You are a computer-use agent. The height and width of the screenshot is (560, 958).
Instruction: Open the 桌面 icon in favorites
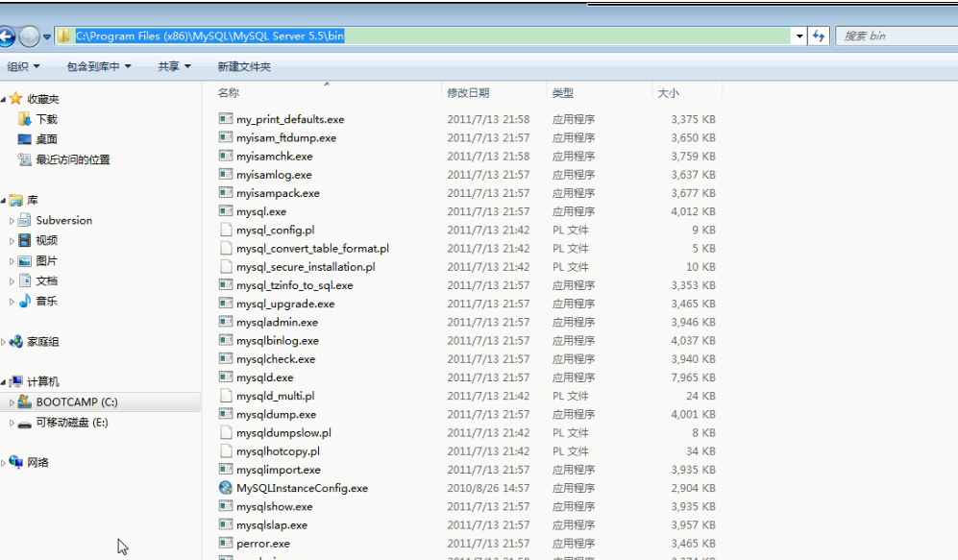(x=24, y=139)
